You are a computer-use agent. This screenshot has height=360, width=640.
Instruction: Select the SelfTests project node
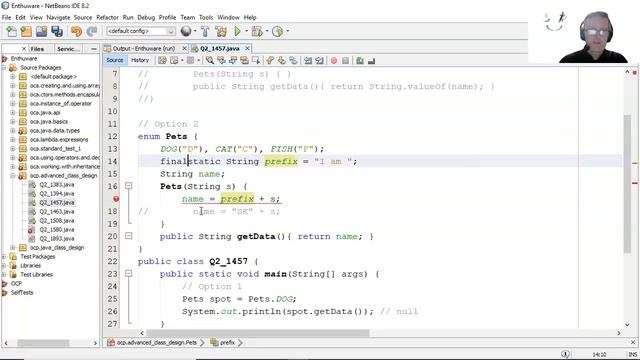click(22, 292)
